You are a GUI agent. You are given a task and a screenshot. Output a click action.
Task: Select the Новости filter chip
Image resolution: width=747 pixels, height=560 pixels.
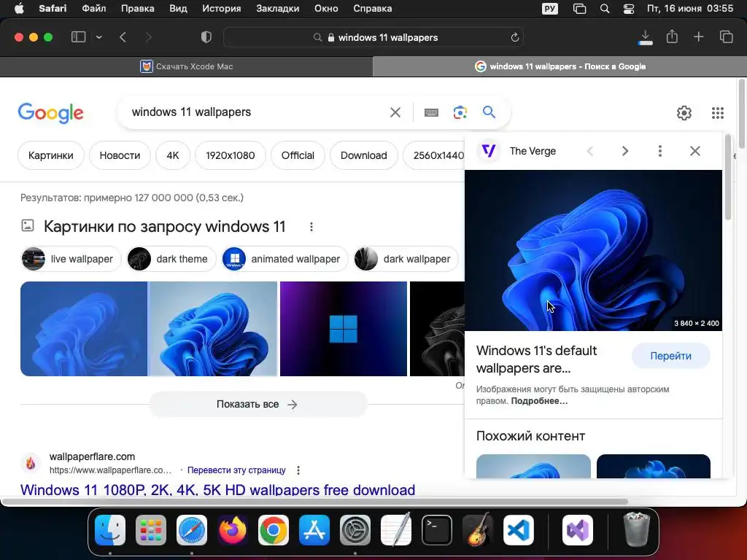(x=120, y=155)
